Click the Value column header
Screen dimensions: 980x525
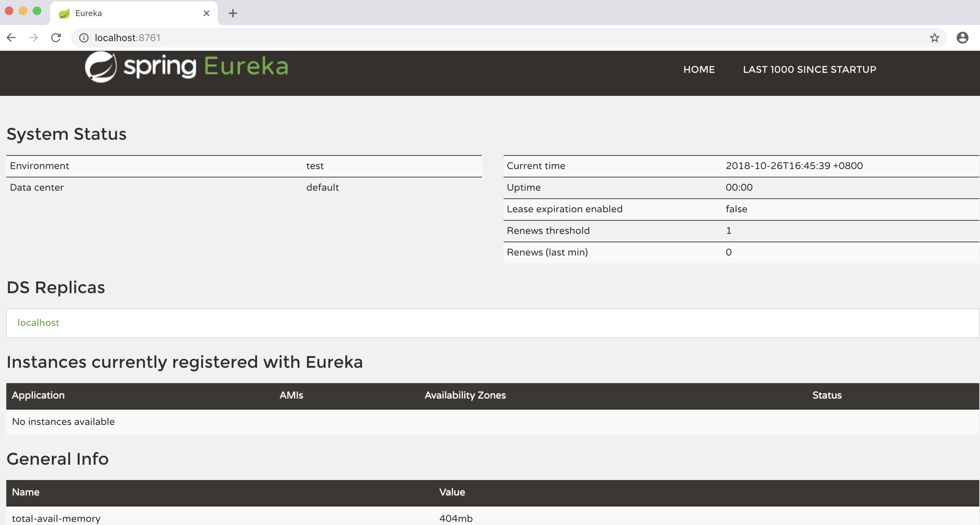[452, 492]
